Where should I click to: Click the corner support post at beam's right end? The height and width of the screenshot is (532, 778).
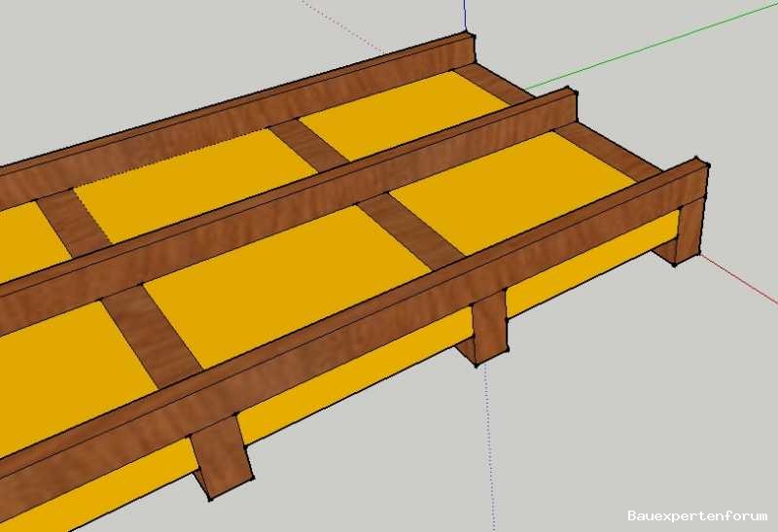click(x=688, y=230)
